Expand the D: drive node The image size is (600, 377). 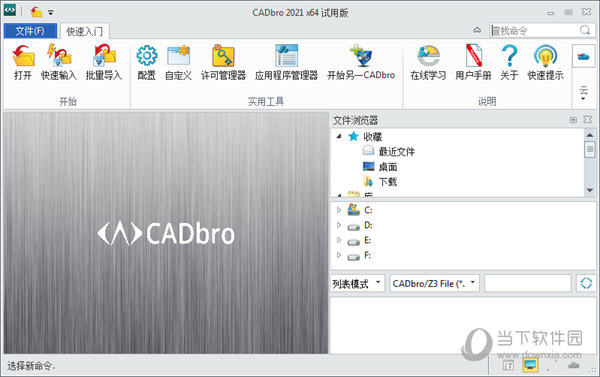point(339,225)
